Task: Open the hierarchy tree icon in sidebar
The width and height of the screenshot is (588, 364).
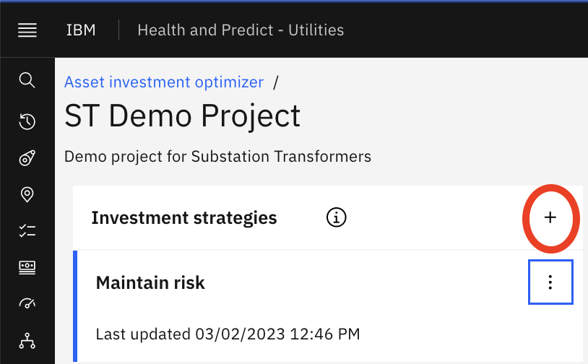Action: click(x=27, y=340)
